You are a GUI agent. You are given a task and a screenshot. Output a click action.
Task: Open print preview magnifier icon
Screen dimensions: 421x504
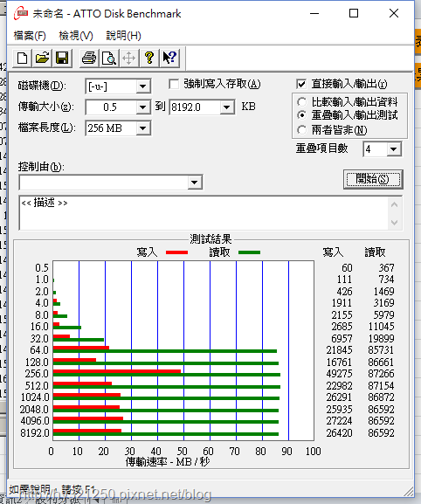pos(109,59)
